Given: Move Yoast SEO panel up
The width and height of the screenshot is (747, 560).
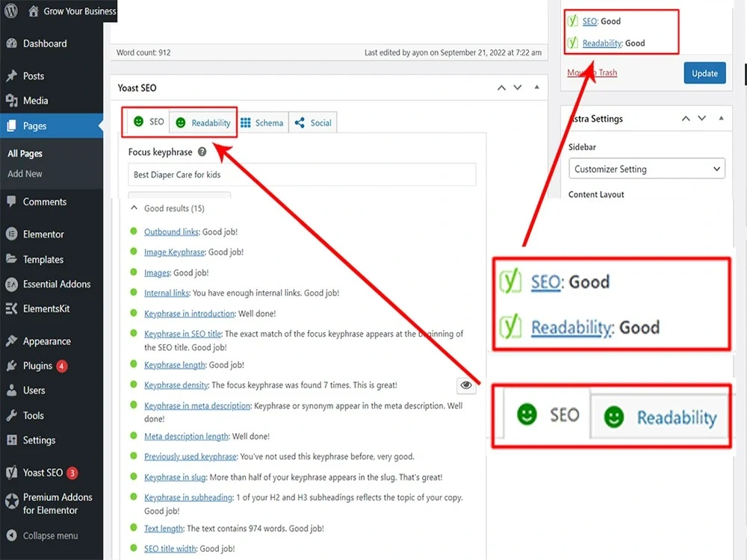Looking at the screenshot, I should pos(501,87).
